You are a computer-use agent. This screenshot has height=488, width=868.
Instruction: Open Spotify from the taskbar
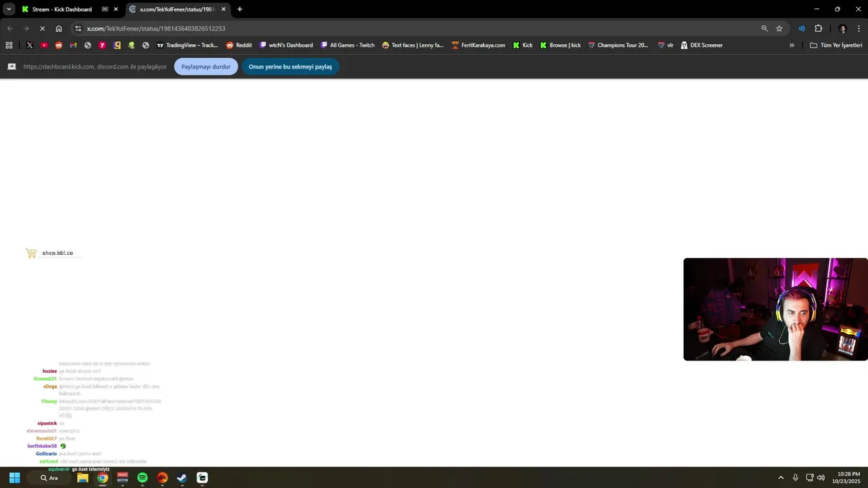tap(142, 478)
